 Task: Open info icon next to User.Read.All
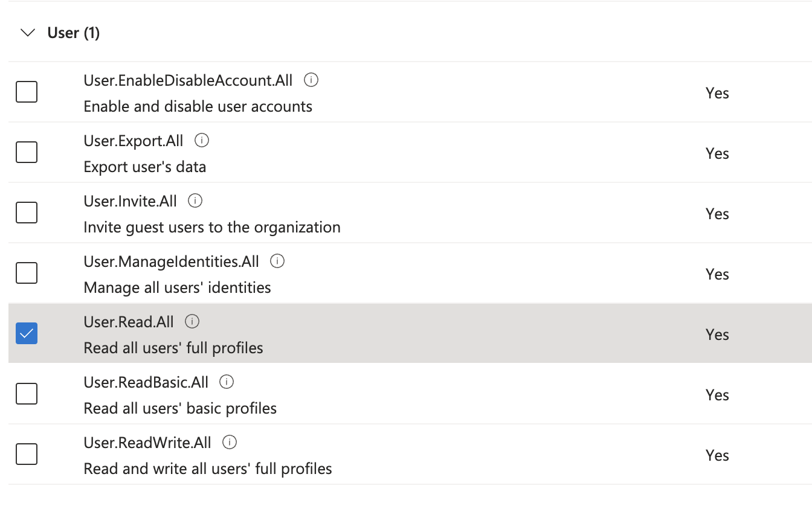(x=192, y=321)
